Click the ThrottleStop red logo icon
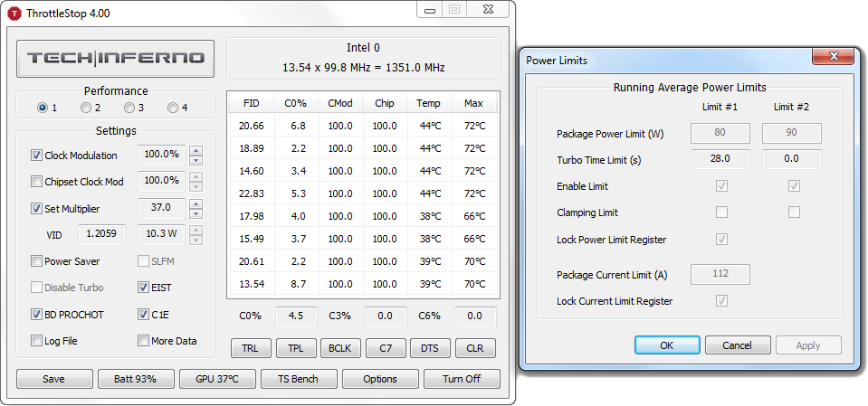 pos(15,13)
